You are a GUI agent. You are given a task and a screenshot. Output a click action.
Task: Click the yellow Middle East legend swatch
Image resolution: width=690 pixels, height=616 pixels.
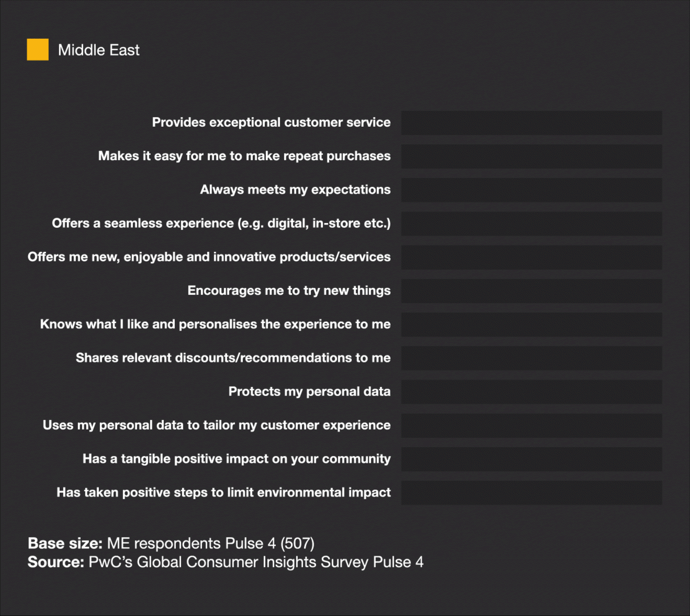(x=38, y=50)
